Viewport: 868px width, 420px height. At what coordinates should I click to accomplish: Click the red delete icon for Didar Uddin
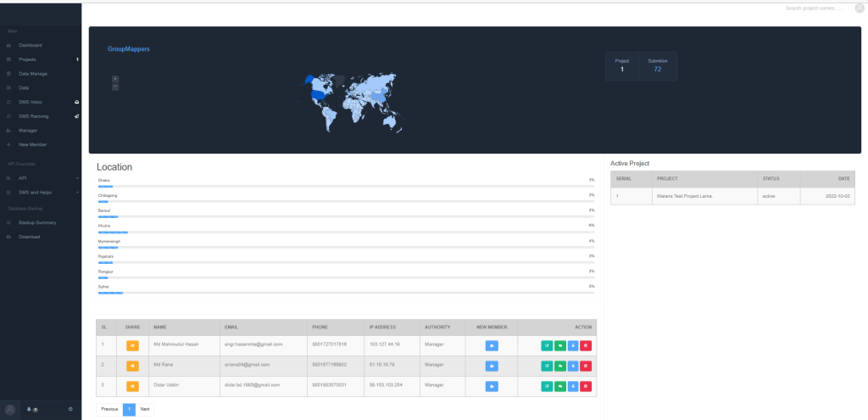click(586, 387)
